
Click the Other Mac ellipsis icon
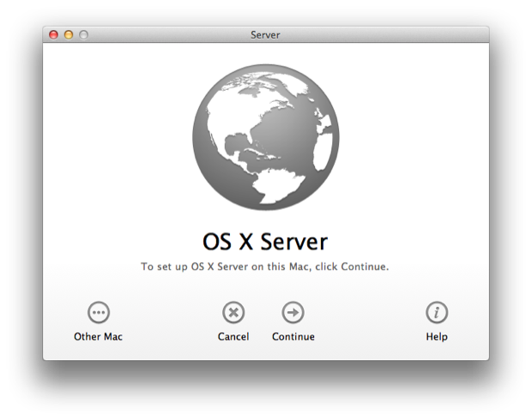(x=99, y=312)
